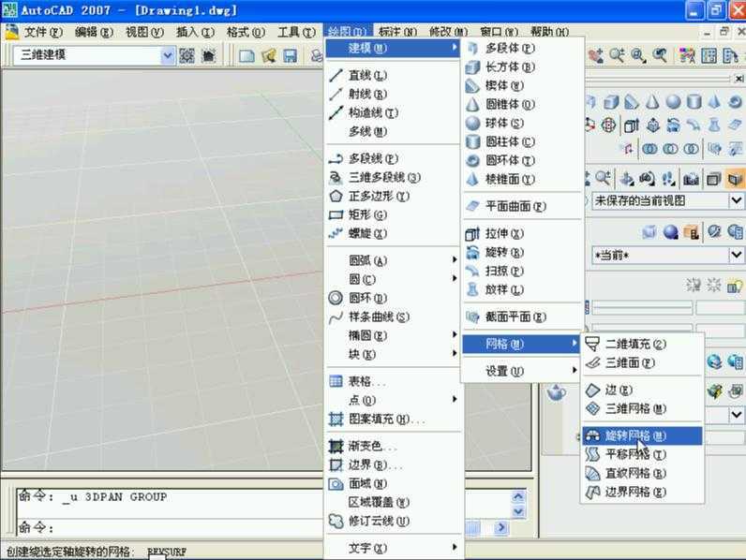Select 多段体 (P) polysolid tool
Viewport: 746px width, 560px height.
(x=521, y=48)
